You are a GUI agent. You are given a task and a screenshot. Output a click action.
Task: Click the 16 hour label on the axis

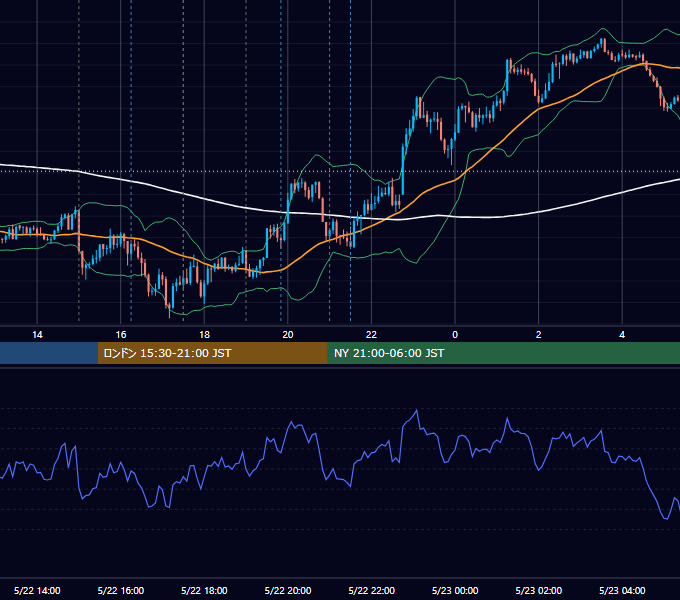121,335
